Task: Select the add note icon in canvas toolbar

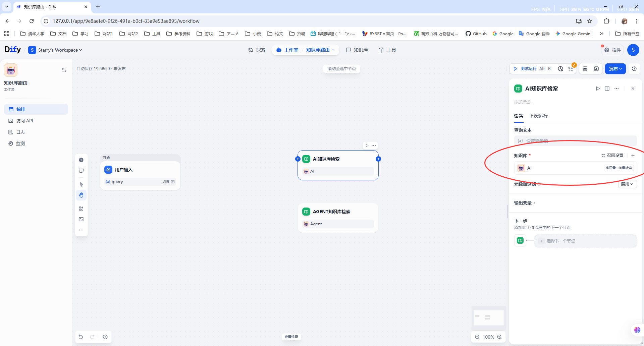Action: 81,171
